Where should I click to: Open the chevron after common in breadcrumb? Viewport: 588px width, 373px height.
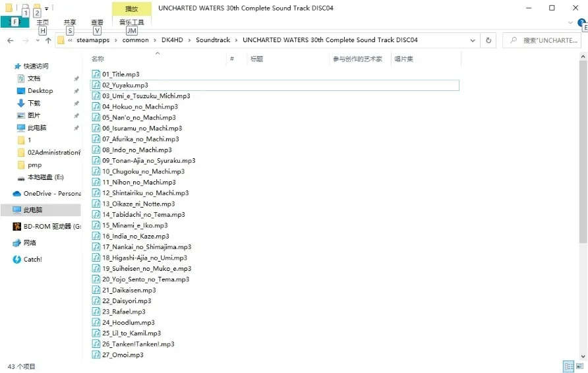click(x=155, y=40)
